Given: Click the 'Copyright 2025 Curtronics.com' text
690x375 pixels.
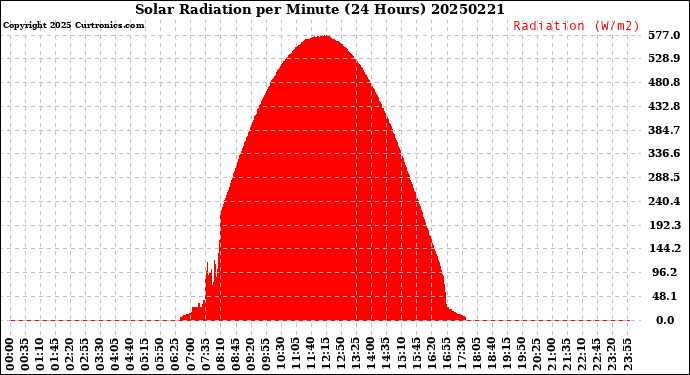Looking at the screenshot, I should point(73,25).
